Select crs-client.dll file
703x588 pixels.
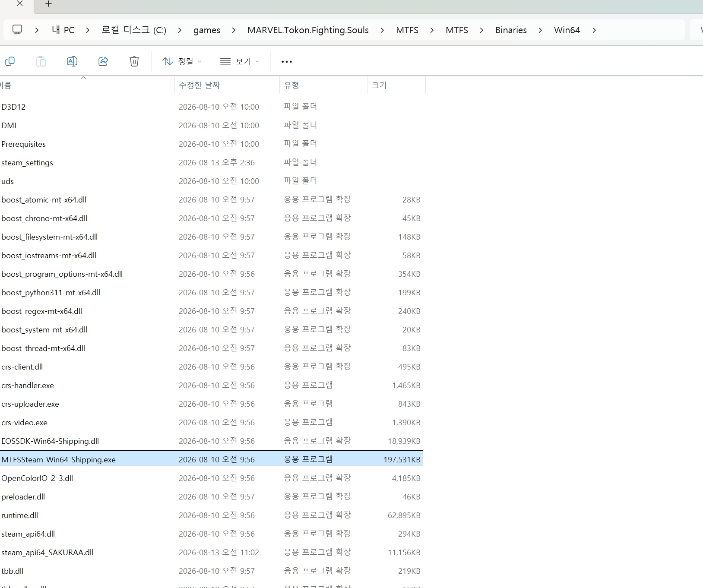pyautogui.click(x=212, y=367)
